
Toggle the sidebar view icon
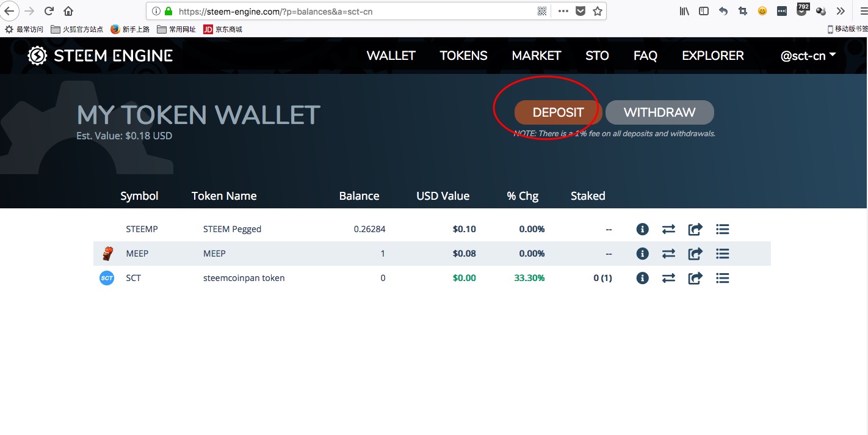704,11
